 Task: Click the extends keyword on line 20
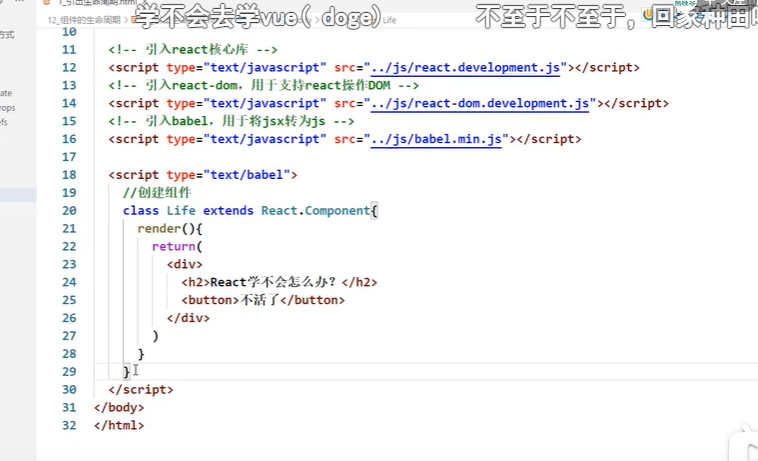tap(228, 211)
